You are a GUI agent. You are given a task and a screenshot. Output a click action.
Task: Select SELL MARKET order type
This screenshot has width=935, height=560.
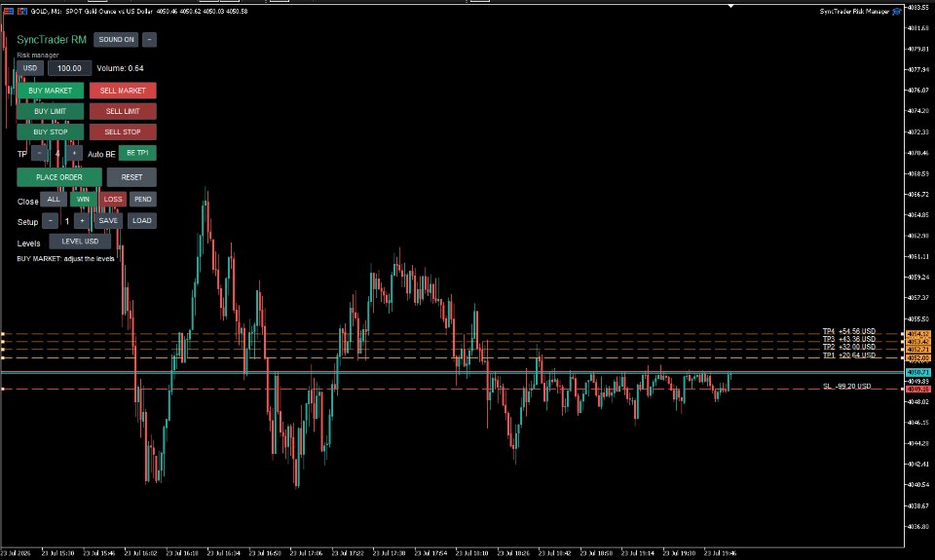pos(123,91)
